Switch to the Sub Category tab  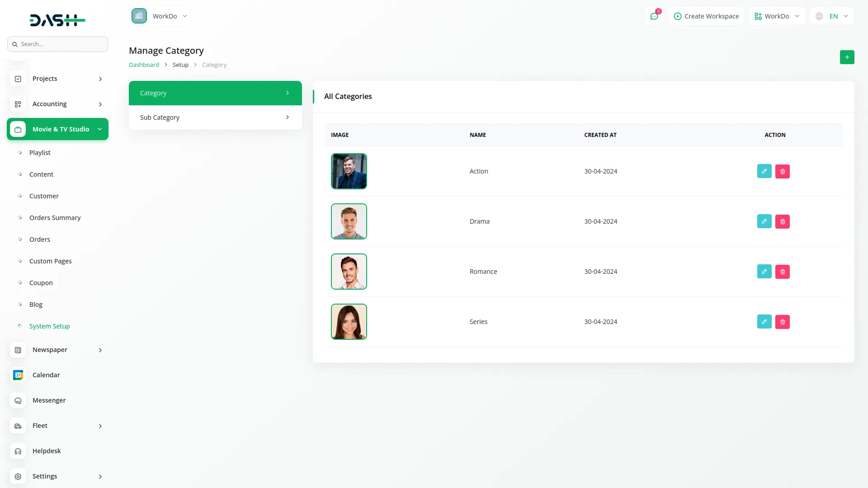point(215,117)
